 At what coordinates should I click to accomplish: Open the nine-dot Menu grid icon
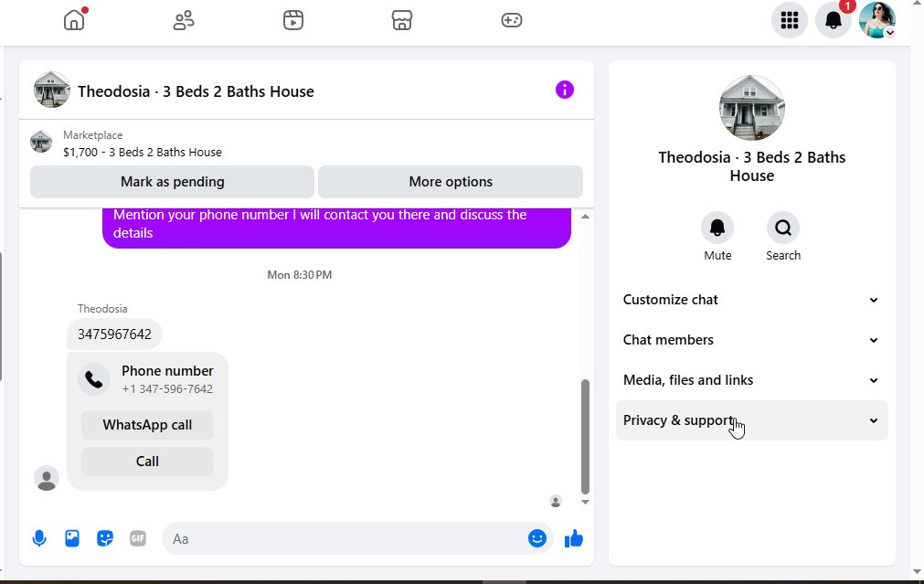click(x=789, y=20)
